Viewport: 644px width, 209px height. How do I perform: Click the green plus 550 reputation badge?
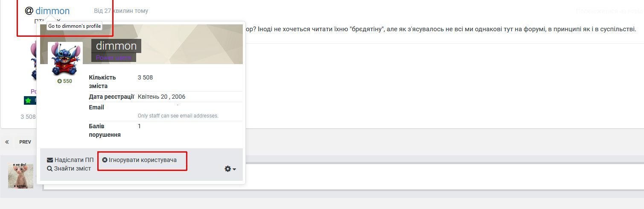pyautogui.click(x=65, y=81)
